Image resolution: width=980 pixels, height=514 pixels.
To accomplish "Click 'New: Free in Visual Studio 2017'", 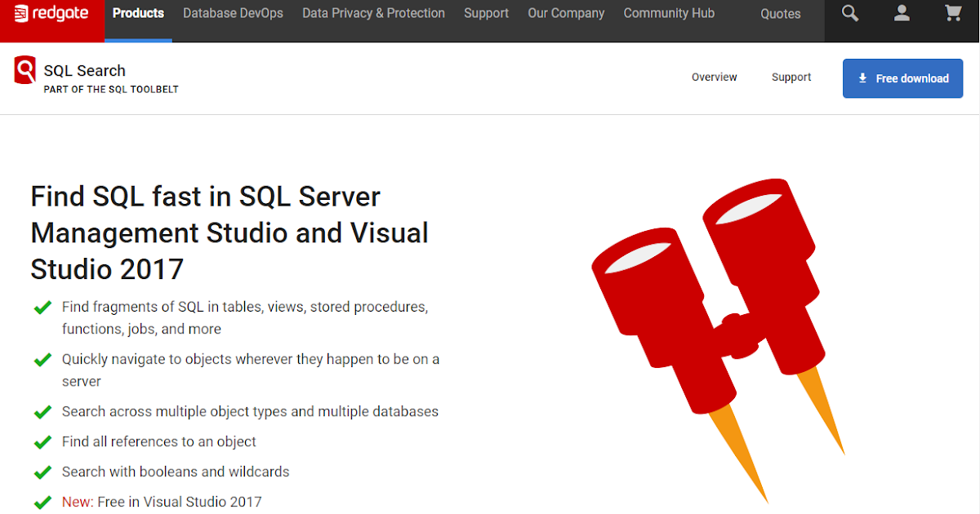I will pyautogui.click(x=161, y=502).
